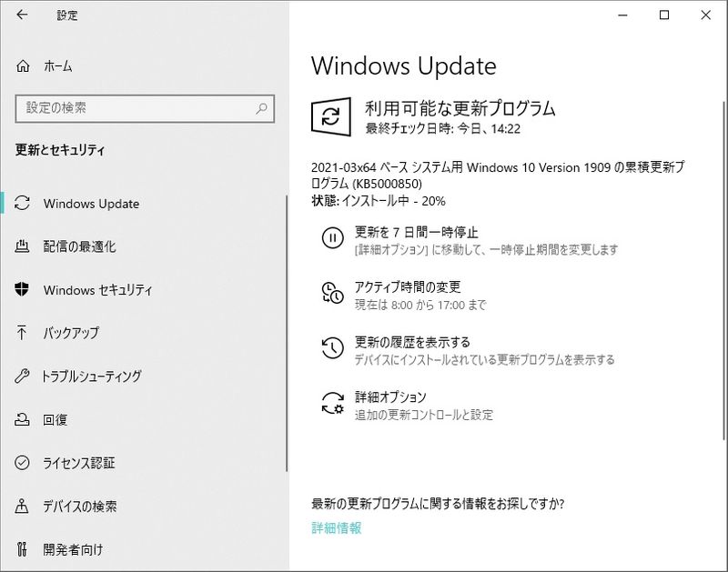The width and height of the screenshot is (728, 572).
Task: Click the magnifier icon in search box
Action: pos(261,108)
